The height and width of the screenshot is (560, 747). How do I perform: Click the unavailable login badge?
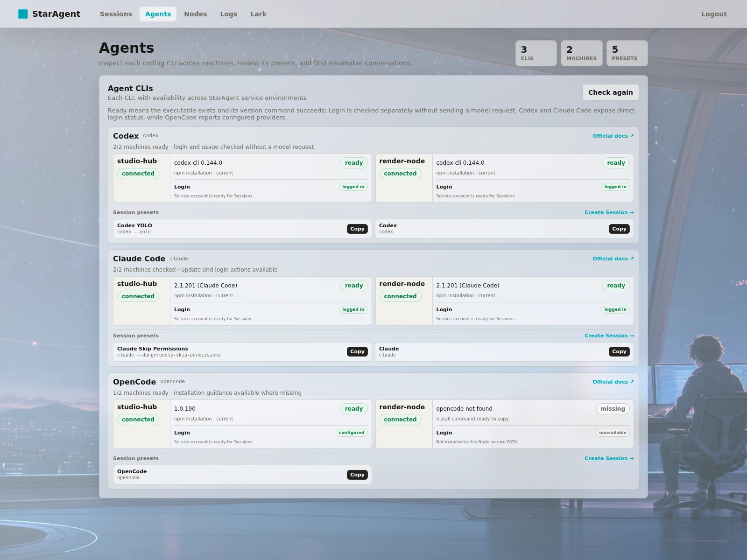pos(613,433)
